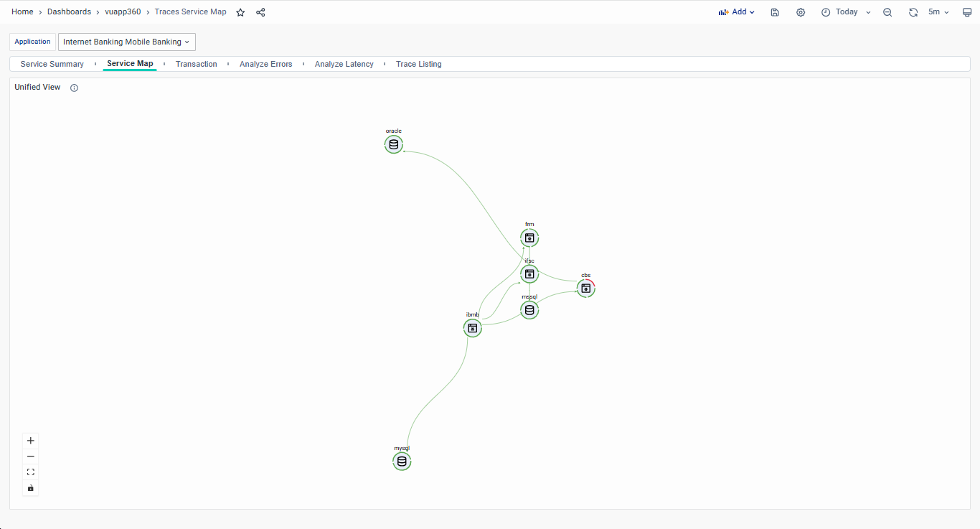This screenshot has width=980, height=529.
Task: Save the dashboard
Action: click(775, 12)
